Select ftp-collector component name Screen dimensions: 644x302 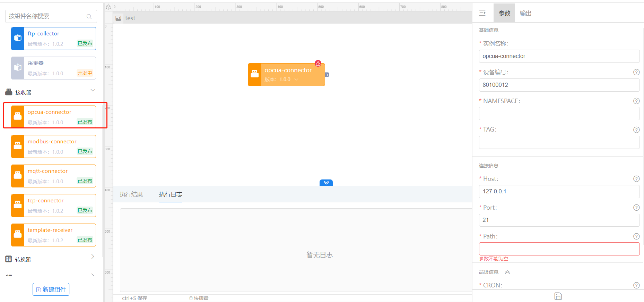pyautogui.click(x=43, y=34)
